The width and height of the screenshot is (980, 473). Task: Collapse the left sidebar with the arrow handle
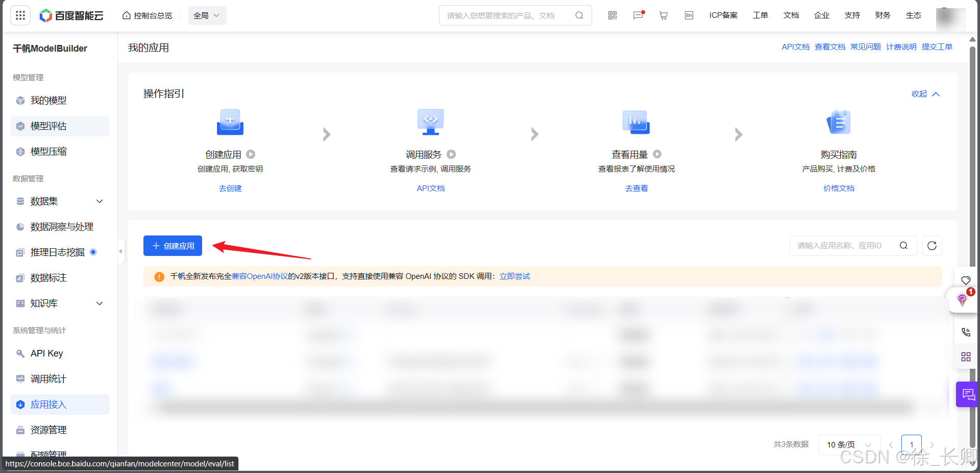click(x=121, y=251)
